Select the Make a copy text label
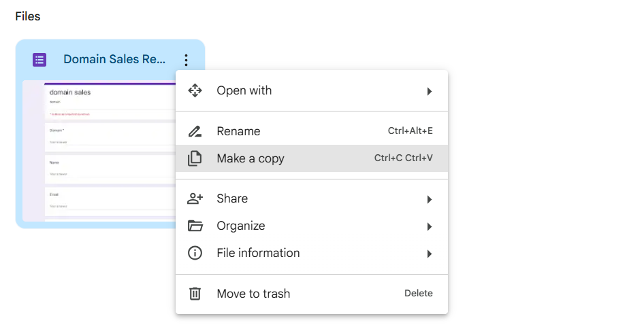 (x=250, y=158)
